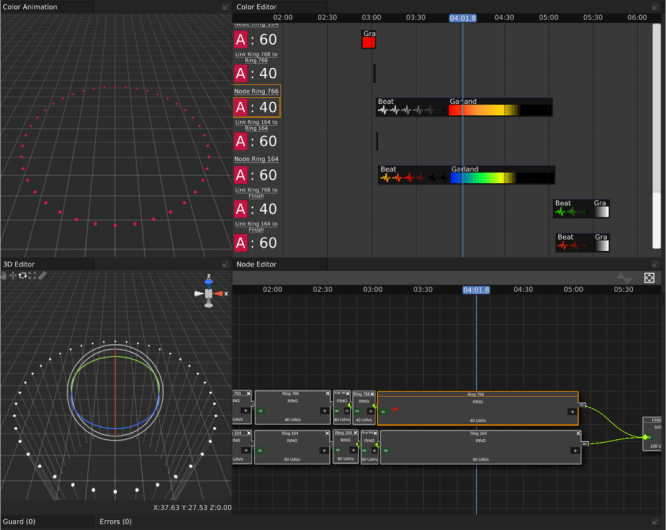The height and width of the screenshot is (530, 666).
Task: Click the red A icon for Node Ring 766
Action: (241, 107)
